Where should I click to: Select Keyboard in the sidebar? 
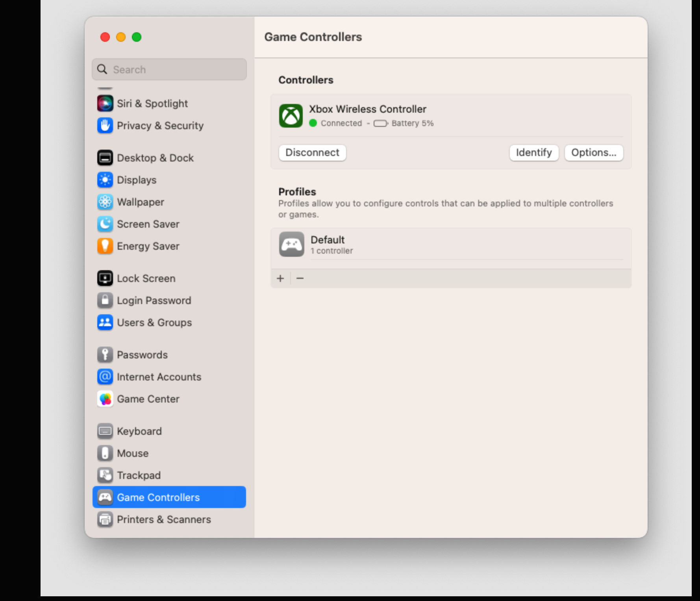[x=169, y=431]
